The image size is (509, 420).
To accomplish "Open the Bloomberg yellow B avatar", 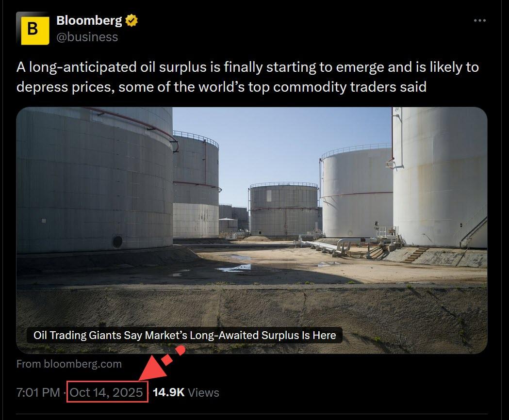I will coord(33,29).
